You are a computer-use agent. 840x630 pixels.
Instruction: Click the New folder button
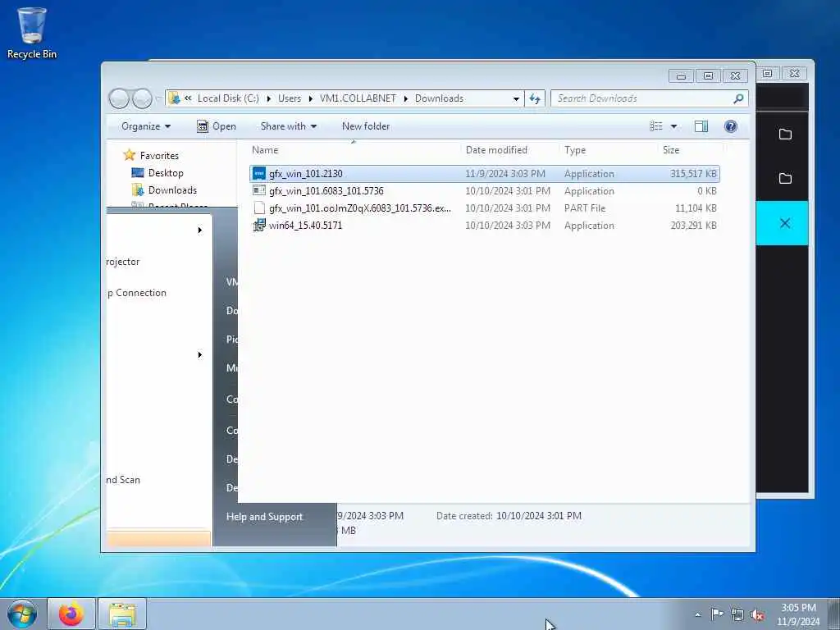click(x=366, y=126)
